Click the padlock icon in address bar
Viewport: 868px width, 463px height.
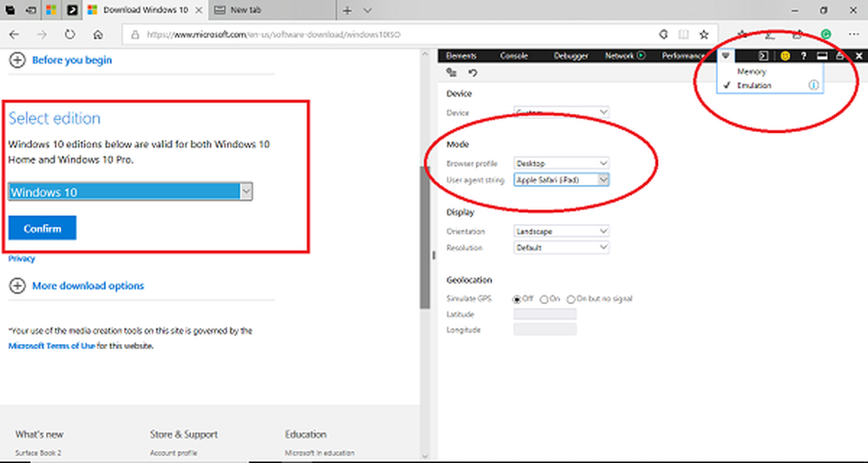click(x=135, y=35)
